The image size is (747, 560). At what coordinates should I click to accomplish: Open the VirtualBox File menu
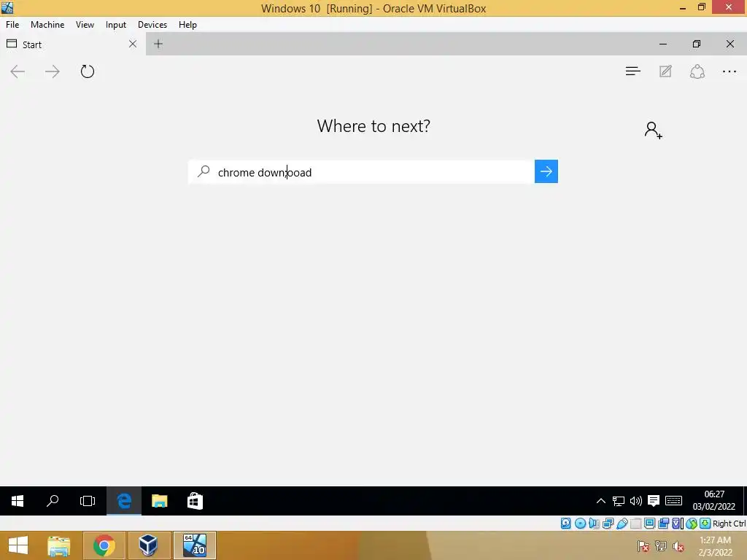(x=12, y=25)
